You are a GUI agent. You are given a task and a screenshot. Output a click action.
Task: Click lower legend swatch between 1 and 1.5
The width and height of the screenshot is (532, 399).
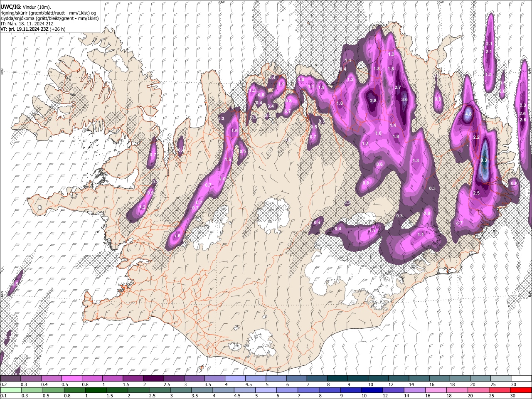pyautogui.click(x=96, y=390)
